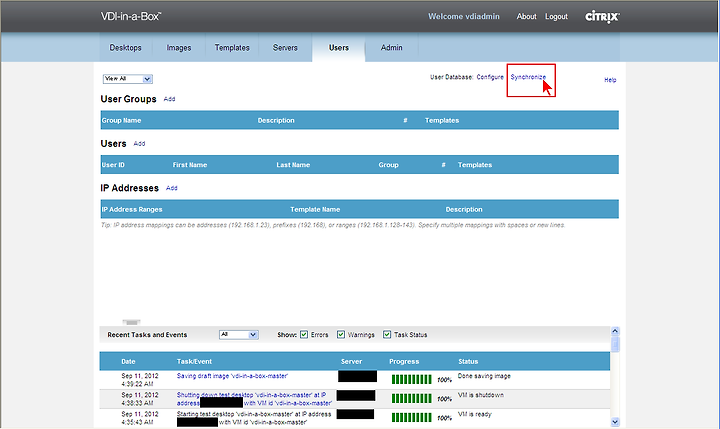Open the Help link
The image size is (720, 429).
pyautogui.click(x=610, y=80)
